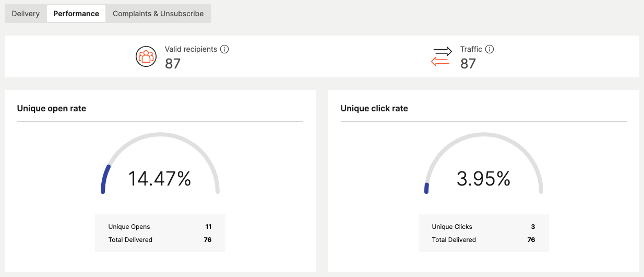Click the blue segment of the click rate gauge
644x277 pixels.
426,188
